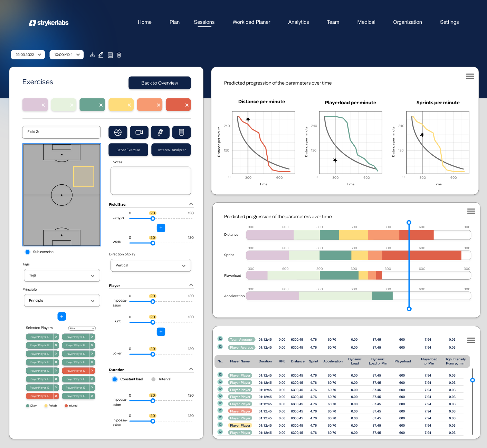Screen dimensions: 487x448
Task: Remove the lilac exercise chip via its X
Action: pos(43,105)
